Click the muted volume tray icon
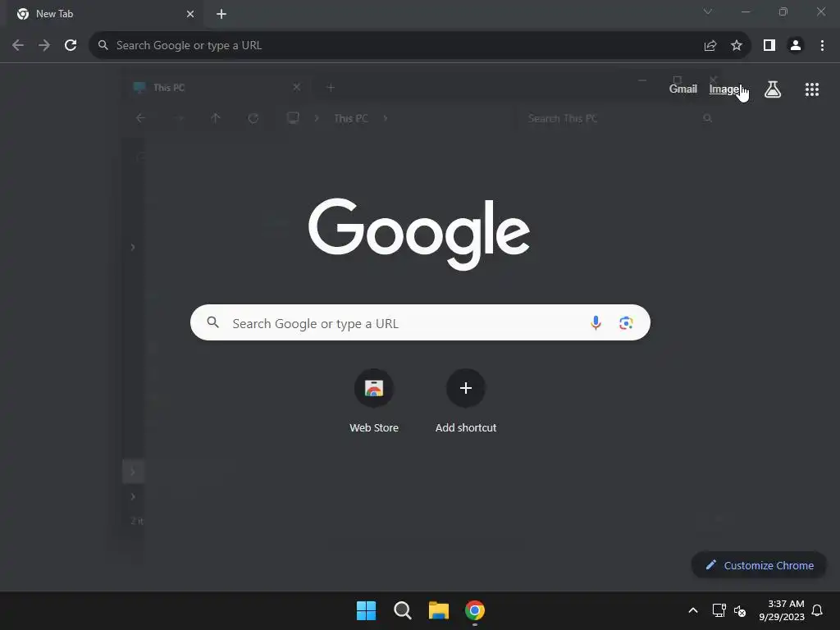This screenshot has width=840, height=630. (740, 610)
